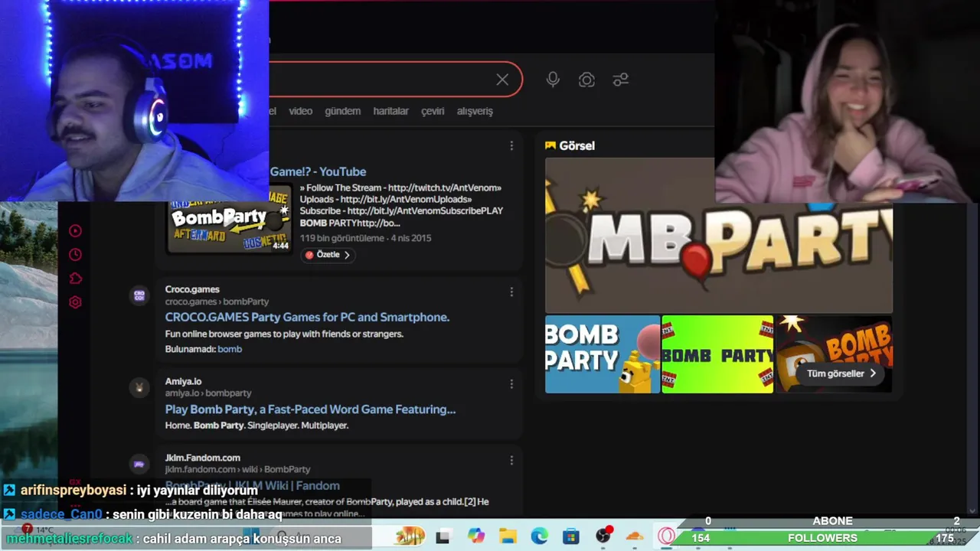Switch to OBS Studio in the taskbar
This screenshot has width=980, height=551.
click(x=603, y=536)
